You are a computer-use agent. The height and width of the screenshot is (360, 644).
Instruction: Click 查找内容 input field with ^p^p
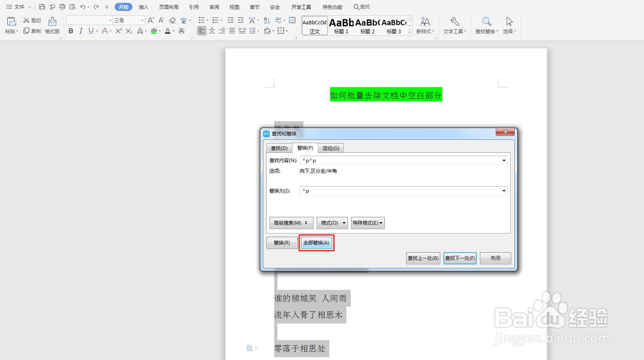[x=403, y=161]
